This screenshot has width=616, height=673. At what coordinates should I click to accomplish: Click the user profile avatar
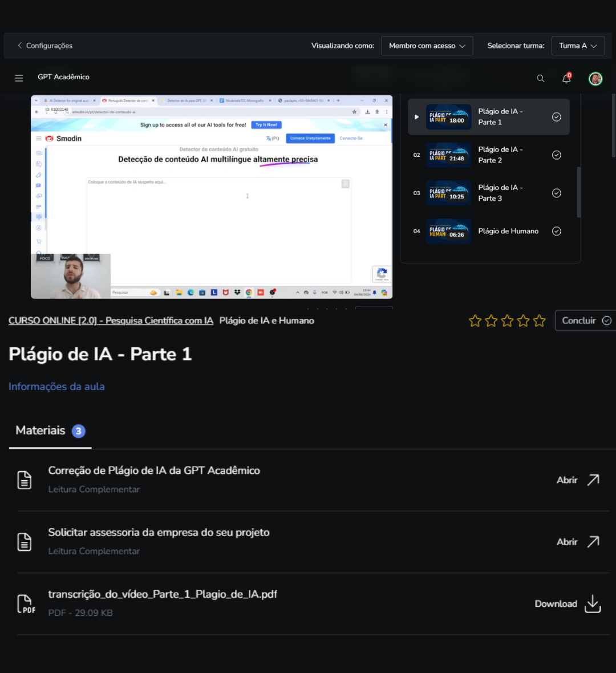(595, 79)
